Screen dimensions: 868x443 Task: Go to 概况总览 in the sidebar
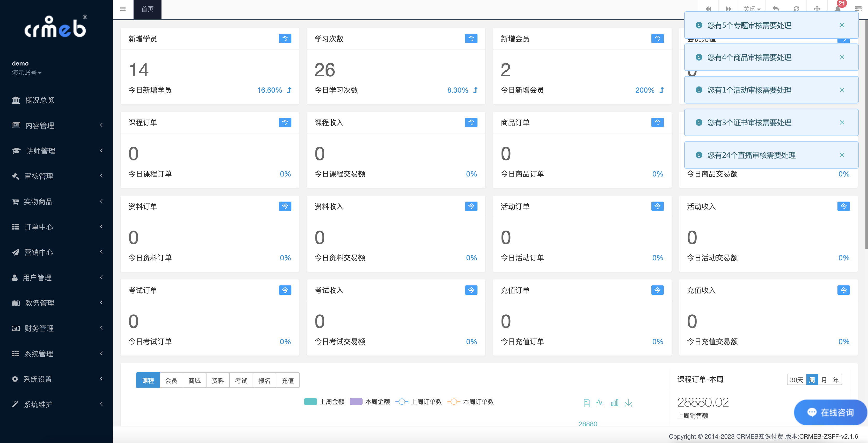[x=56, y=100]
